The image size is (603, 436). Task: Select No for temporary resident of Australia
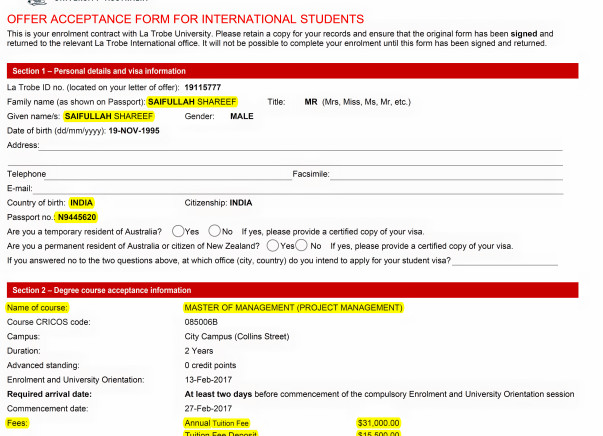coord(215,231)
